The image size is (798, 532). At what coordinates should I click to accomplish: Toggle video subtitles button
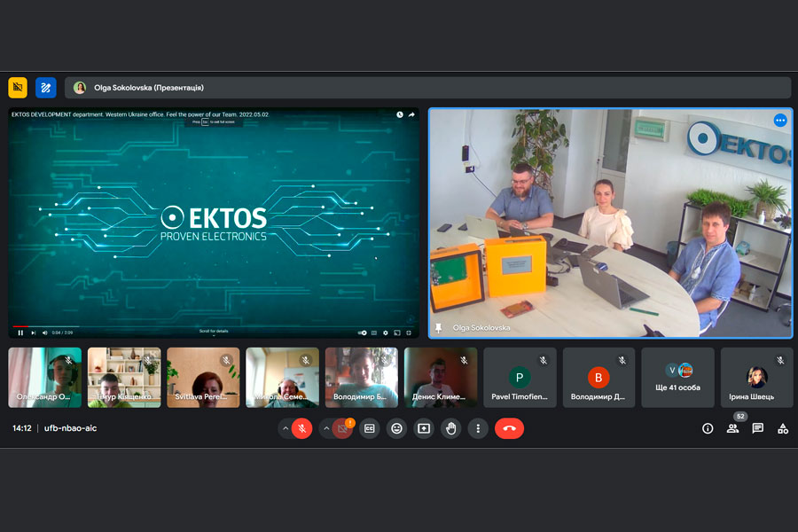374,333
